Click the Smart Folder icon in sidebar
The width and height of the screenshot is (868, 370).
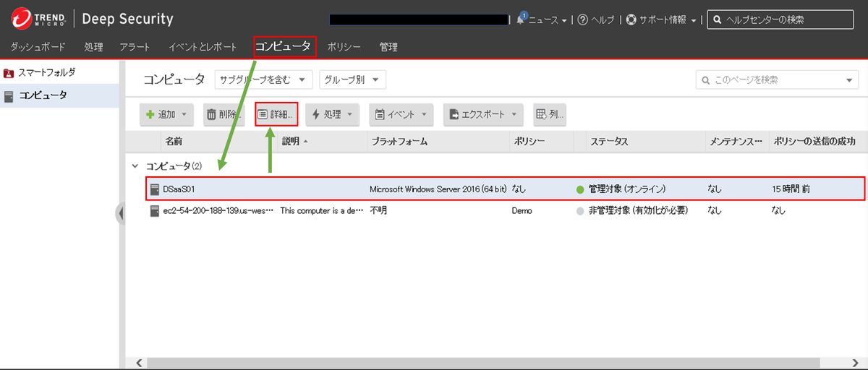tap(9, 73)
